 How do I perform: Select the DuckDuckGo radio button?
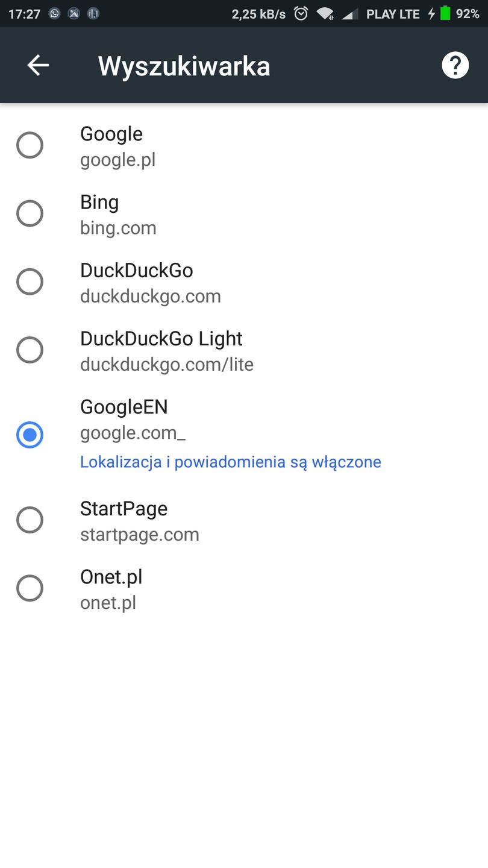(30, 281)
